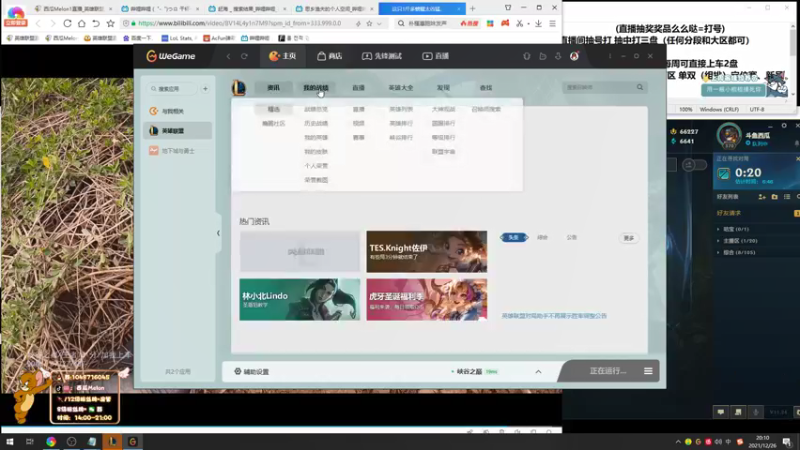This screenshot has width=800, height=450.
Task: Click the browser back arrow
Action: coord(38,23)
